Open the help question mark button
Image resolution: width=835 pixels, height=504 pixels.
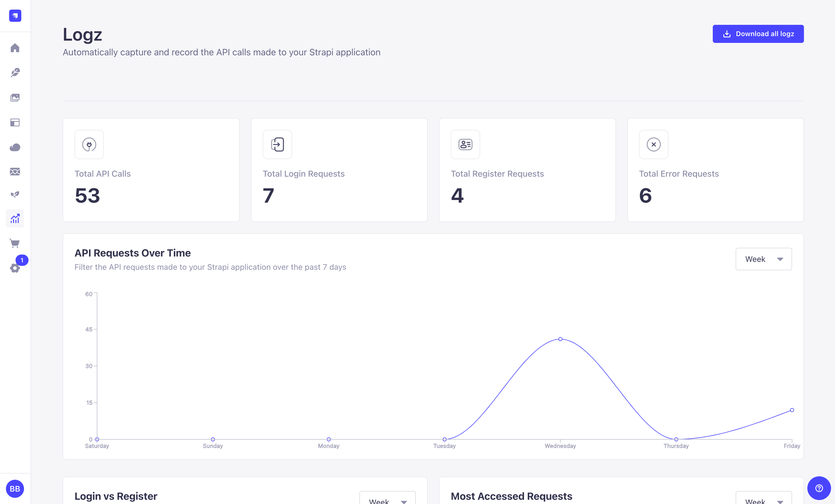coord(819,488)
